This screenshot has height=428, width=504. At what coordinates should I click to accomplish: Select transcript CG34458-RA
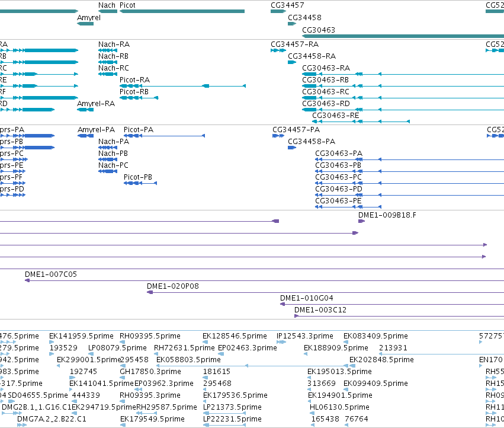(312, 56)
